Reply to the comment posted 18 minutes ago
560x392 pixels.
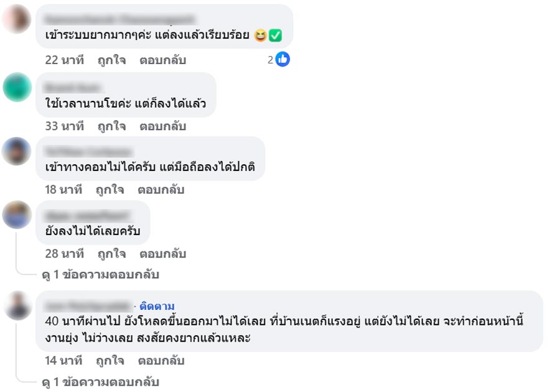pos(161,190)
